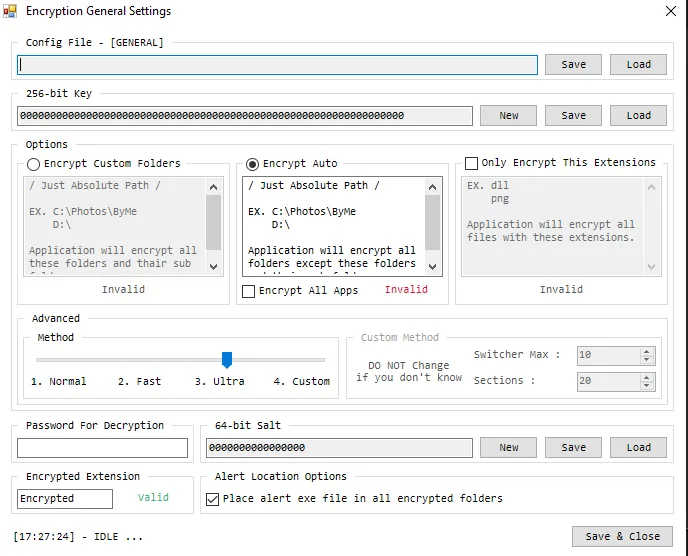
Task: Click the red Invalid label under Encrypt Auto
Action: coord(406,290)
